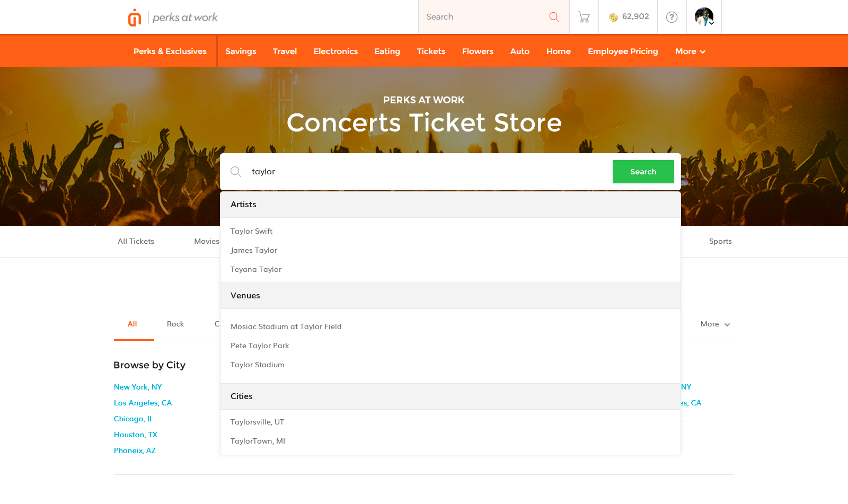Pick Taylorsville, UT from cities
848x504 pixels.
(257, 422)
